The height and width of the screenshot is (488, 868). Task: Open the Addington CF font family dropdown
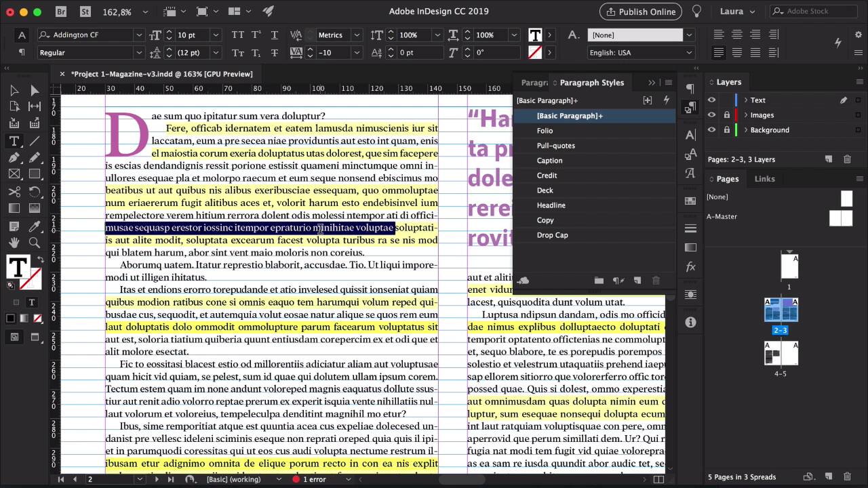pyautogui.click(x=139, y=35)
